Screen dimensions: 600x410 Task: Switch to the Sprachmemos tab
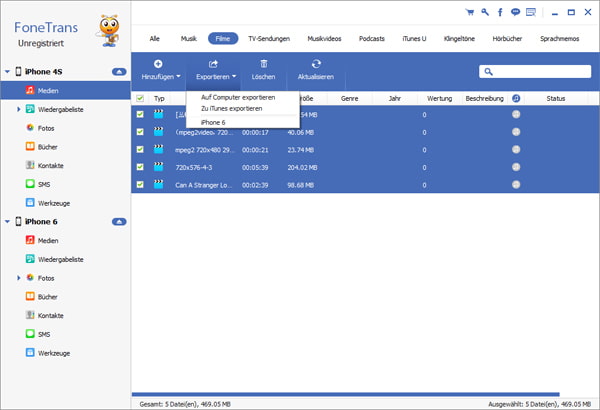(559, 39)
